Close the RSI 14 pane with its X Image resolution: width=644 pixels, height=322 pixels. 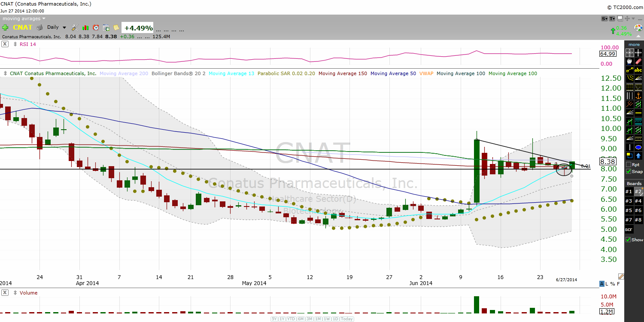5,44
